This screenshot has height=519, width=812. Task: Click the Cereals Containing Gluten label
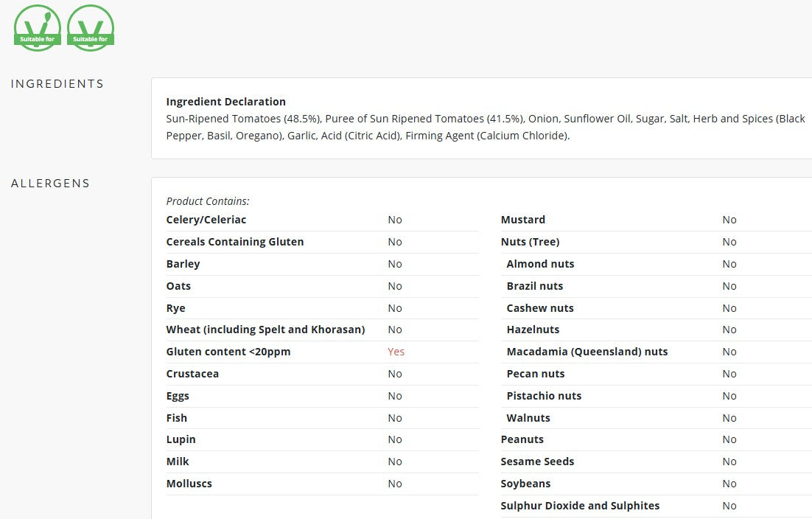[x=235, y=242]
